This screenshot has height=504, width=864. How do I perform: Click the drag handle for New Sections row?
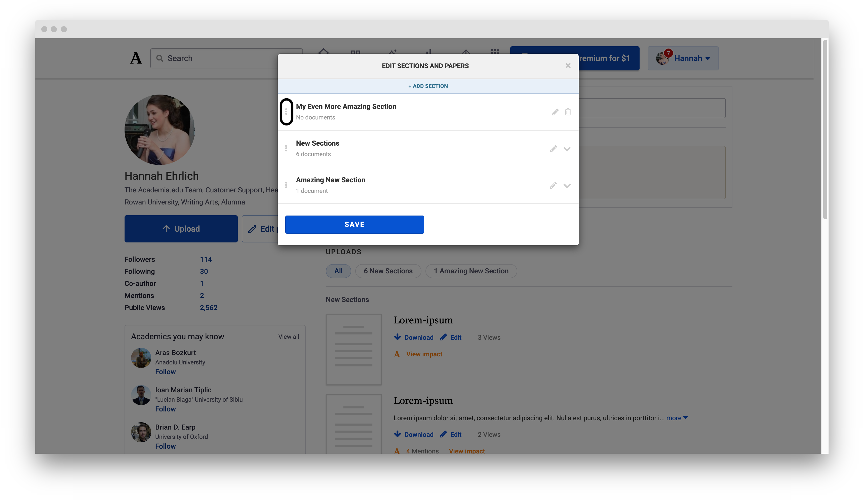(286, 148)
